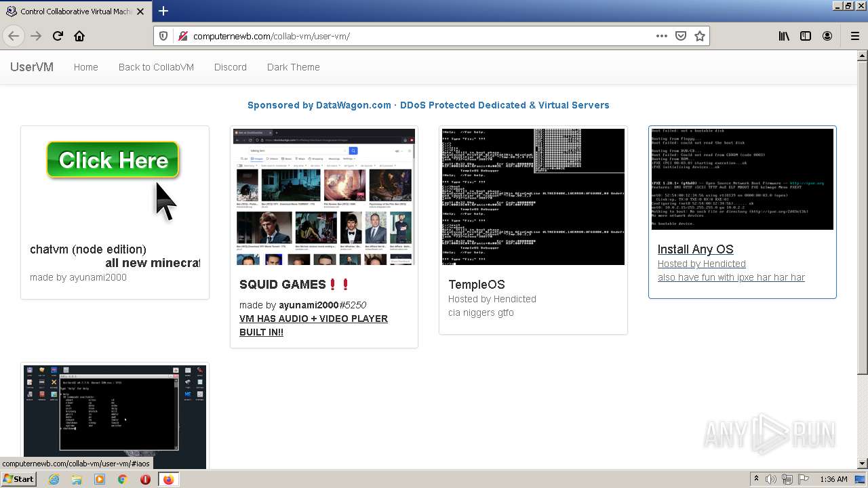Click also have fun with ipxe text
This screenshot has width=868, height=488.
coord(731,277)
